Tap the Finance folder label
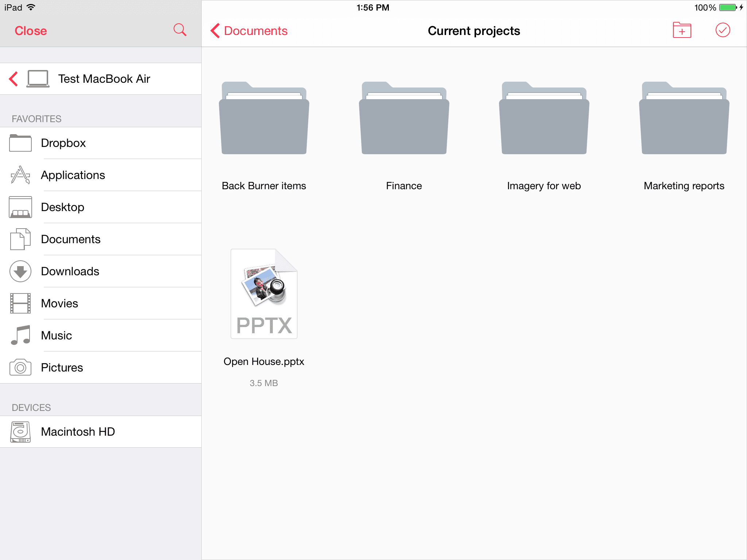Image resolution: width=747 pixels, height=560 pixels. [404, 186]
